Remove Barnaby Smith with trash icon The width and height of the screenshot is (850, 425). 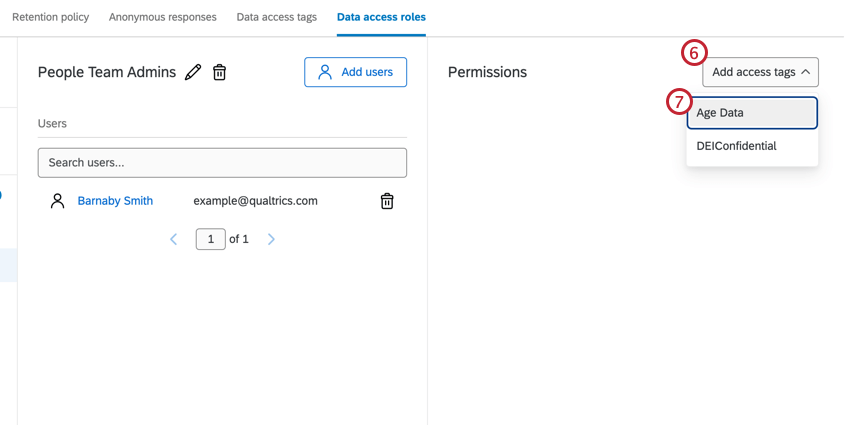387,201
